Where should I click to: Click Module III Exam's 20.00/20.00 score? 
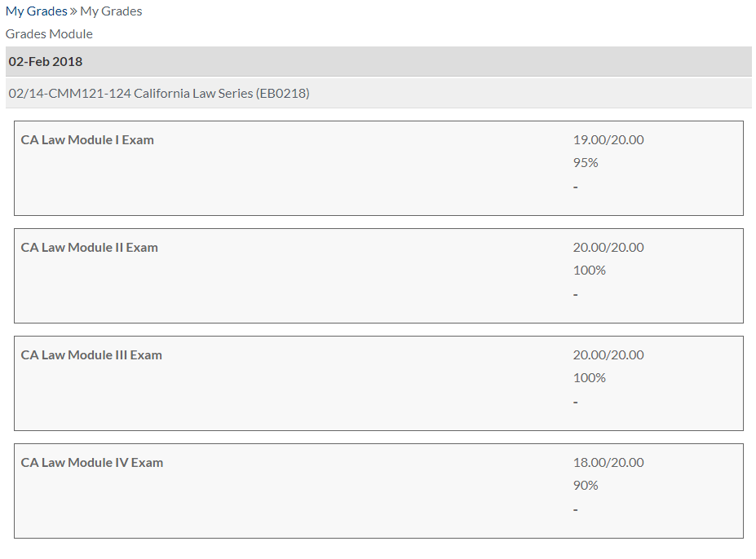tap(608, 355)
